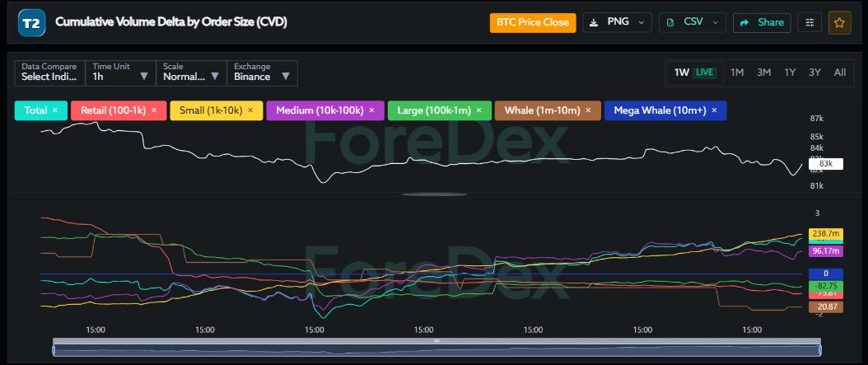Click the 96.17m value label
This screenshot has width=868, height=365.
click(826, 251)
